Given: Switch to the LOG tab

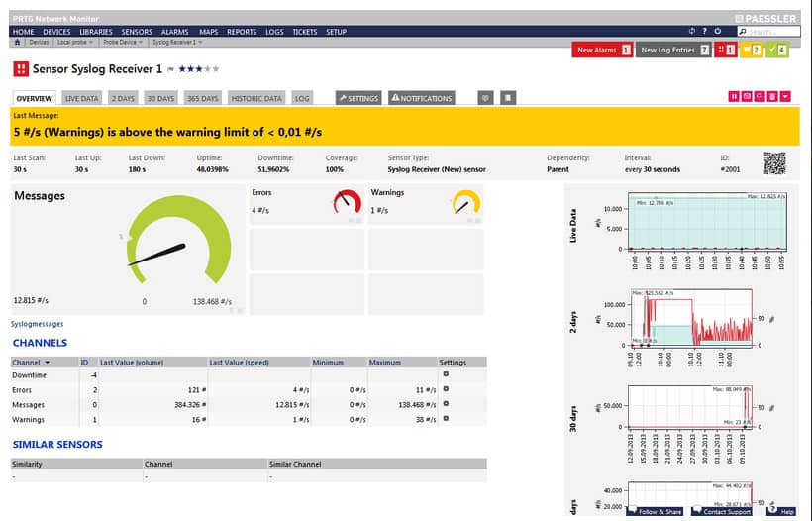Looking at the screenshot, I should point(302,98).
